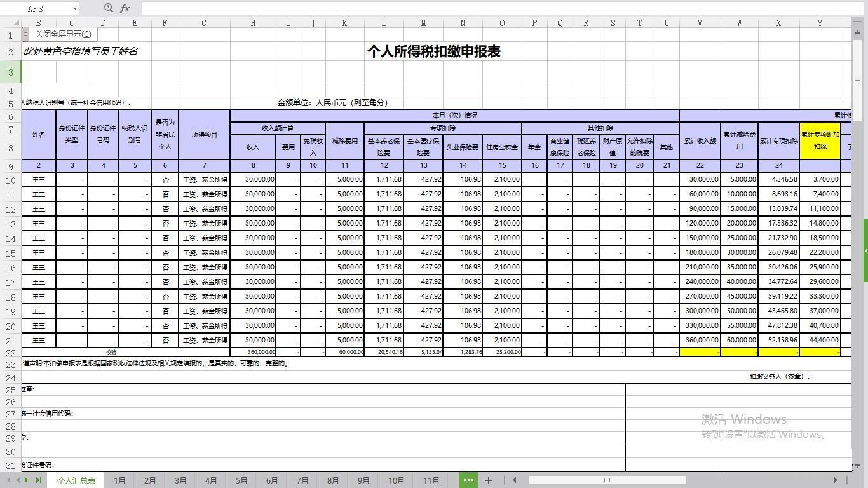Viewport: 868px width, 488px height.
Task: Click the horizontal scrollbar thumb
Action: click(x=607, y=480)
